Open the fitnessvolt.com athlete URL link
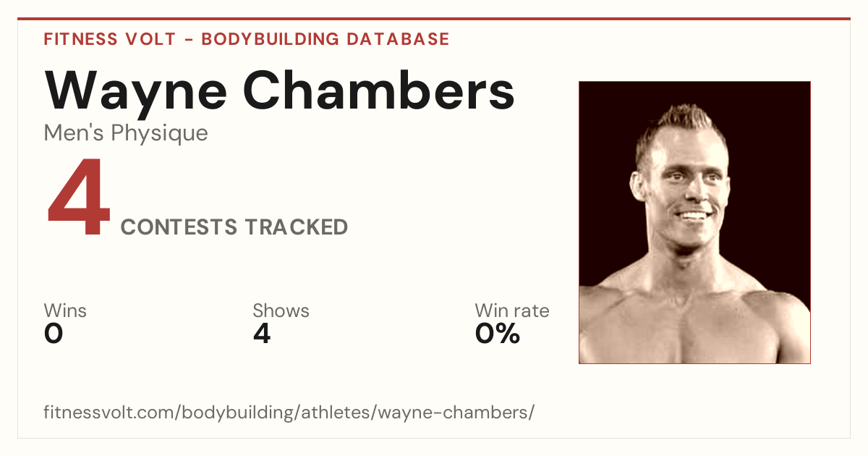Screen dimensions: 868x456 point(289,413)
